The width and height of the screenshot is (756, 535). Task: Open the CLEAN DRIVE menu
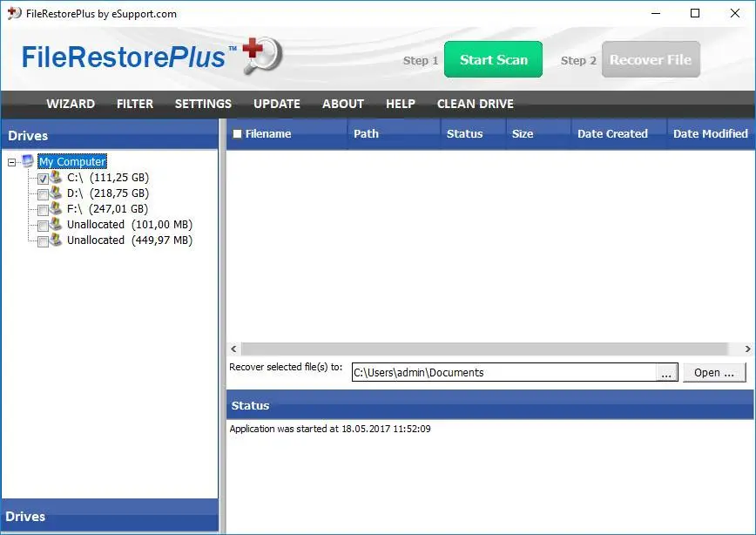tap(475, 104)
